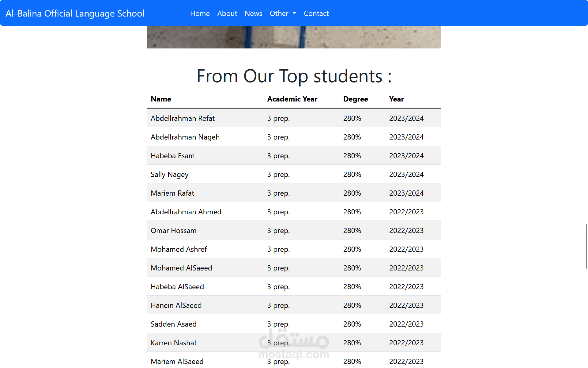The height and width of the screenshot is (368, 588).
Task: Click the 280% degree for Hanein AlSaeed
Action: coord(352,305)
